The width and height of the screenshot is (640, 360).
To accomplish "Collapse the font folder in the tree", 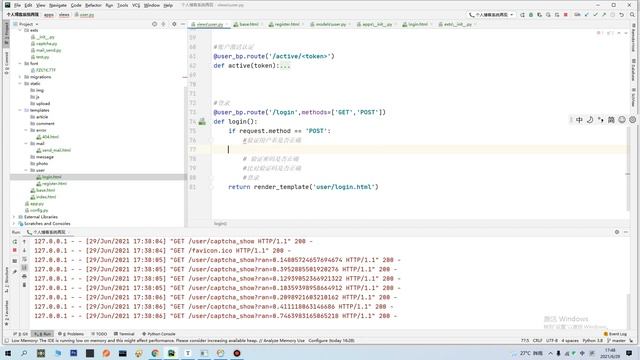I will 20,64.
